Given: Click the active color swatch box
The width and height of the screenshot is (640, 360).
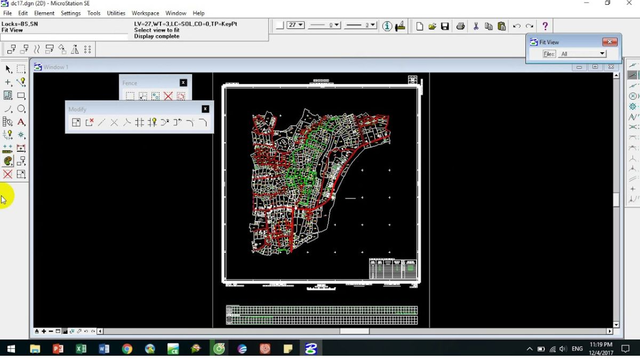Looking at the screenshot, I should pyautogui.click(x=280, y=25).
